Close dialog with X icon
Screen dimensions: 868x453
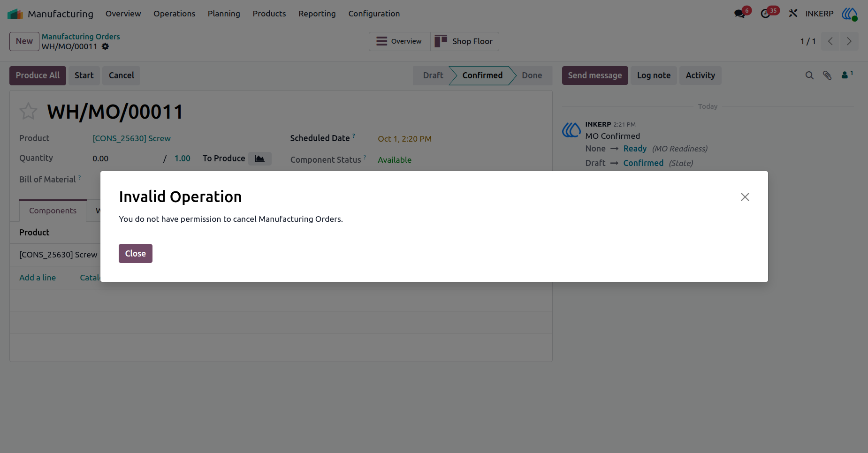[745, 197]
